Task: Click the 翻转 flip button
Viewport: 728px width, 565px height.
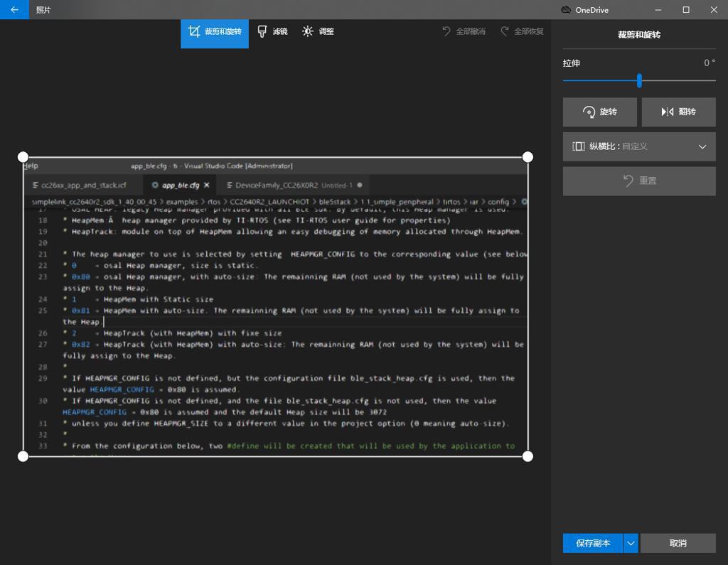Action: pyautogui.click(x=678, y=112)
